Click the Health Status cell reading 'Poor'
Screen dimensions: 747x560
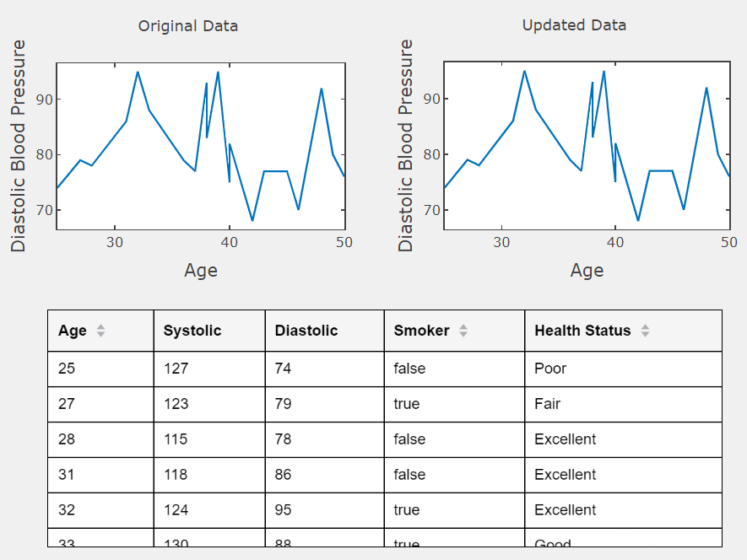click(622, 369)
